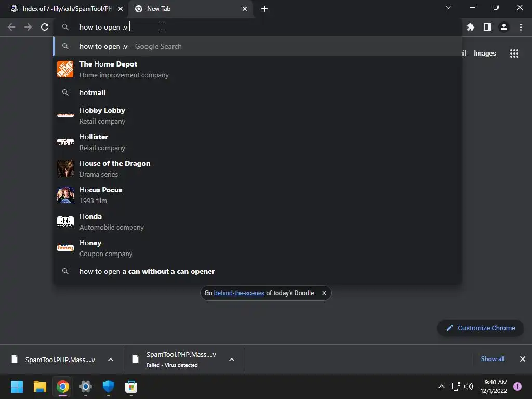This screenshot has height=399, width=532.
Task: Click the volume speaker icon
Action: (469, 387)
